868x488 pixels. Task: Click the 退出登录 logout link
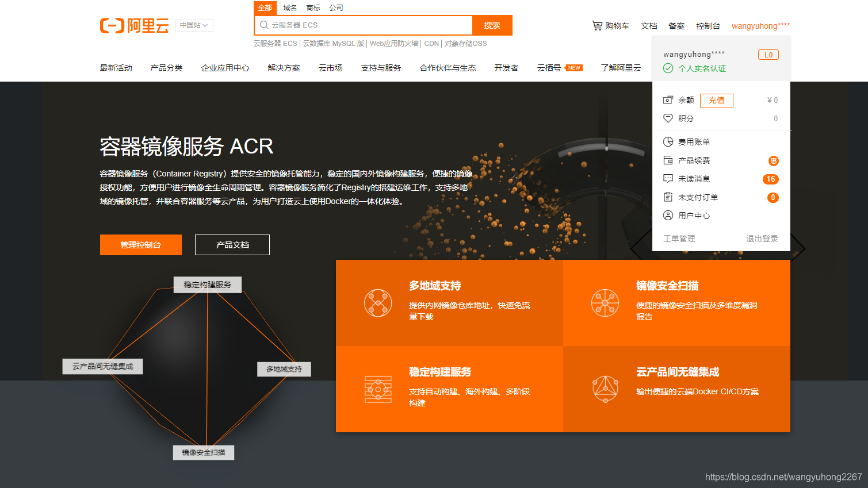(762, 239)
